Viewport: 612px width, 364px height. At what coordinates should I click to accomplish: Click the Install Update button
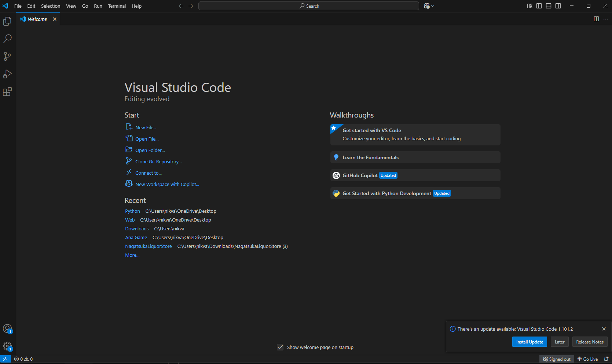tap(529, 342)
